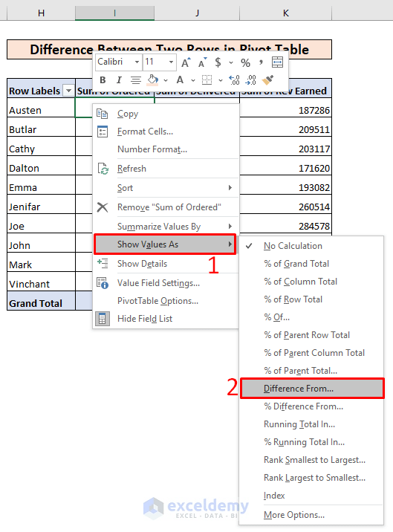Open PivotTable Options

click(x=166, y=301)
